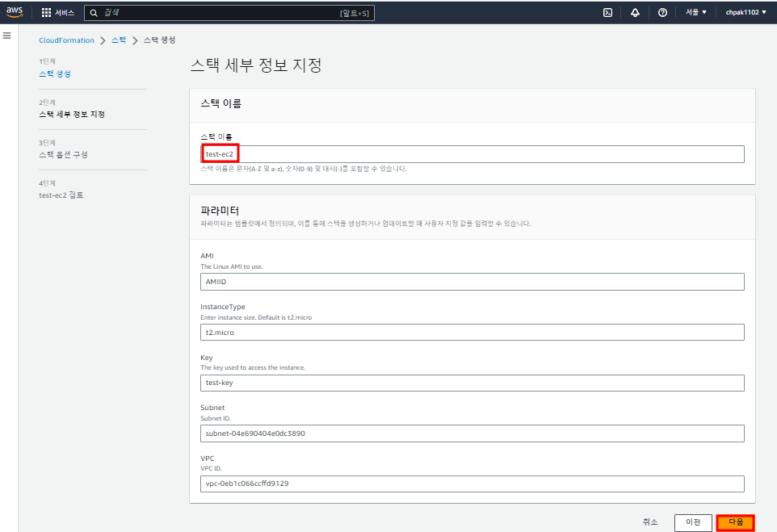Go to the 스택 breadcrumb link
The height and width of the screenshot is (532, 777).
tap(119, 40)
